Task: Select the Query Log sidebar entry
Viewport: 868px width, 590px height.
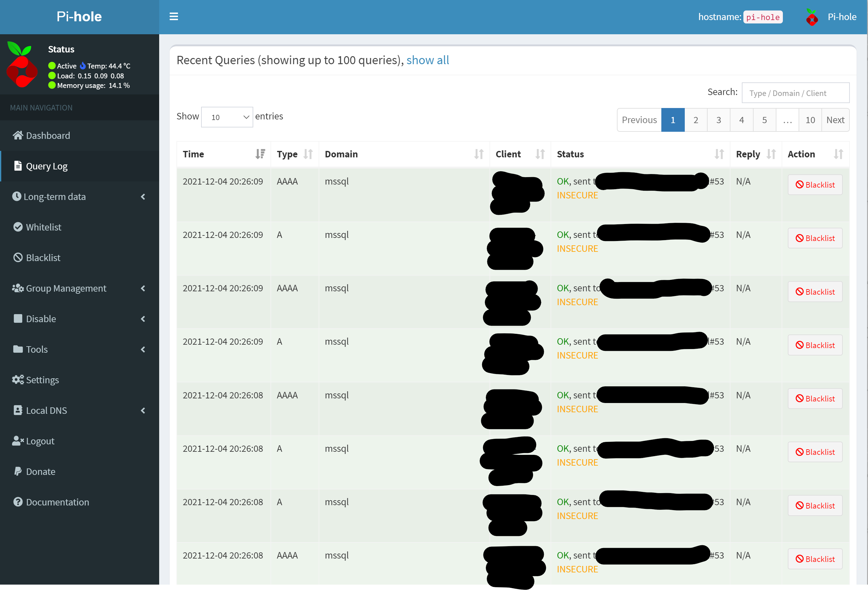Action: [x=47, y=166]
